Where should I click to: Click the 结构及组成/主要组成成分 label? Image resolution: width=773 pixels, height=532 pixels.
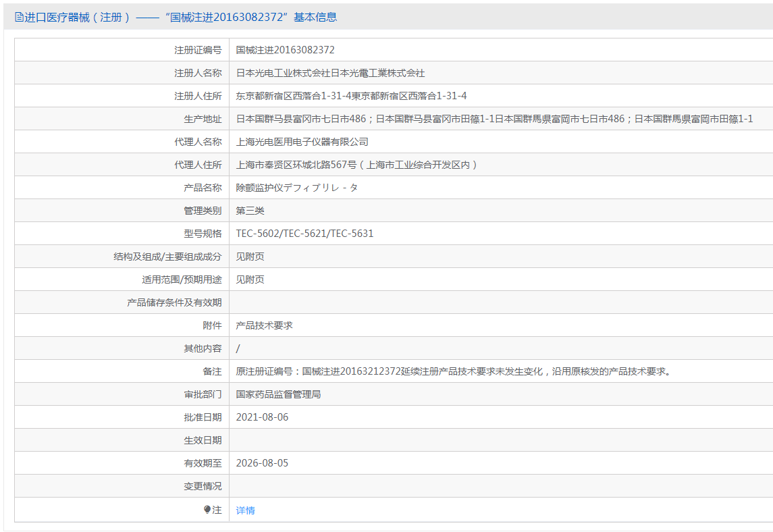point(167,257)
